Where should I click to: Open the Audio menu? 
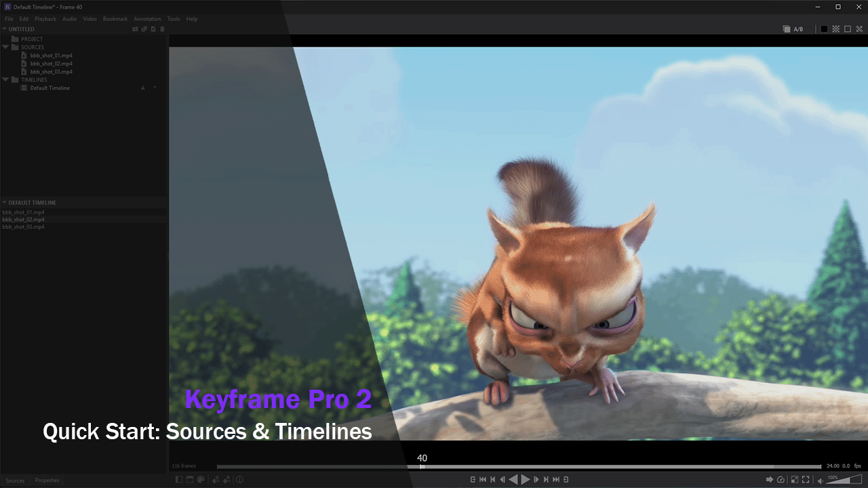pos(70,19)
